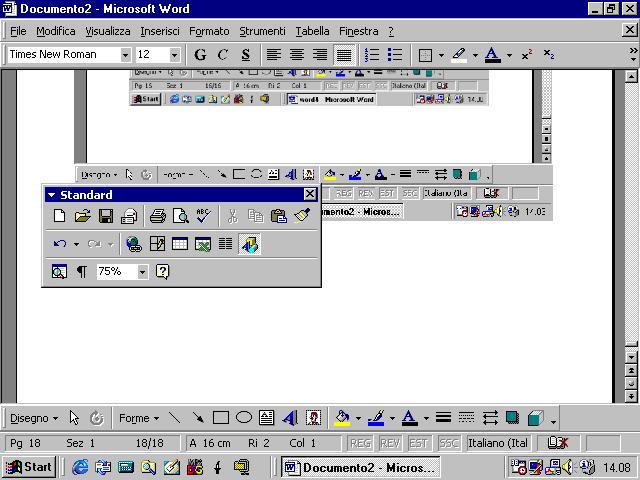Apply the yellow Fill Color bucket
Viewport: 640px width, 480px height.
pos(342,418)
